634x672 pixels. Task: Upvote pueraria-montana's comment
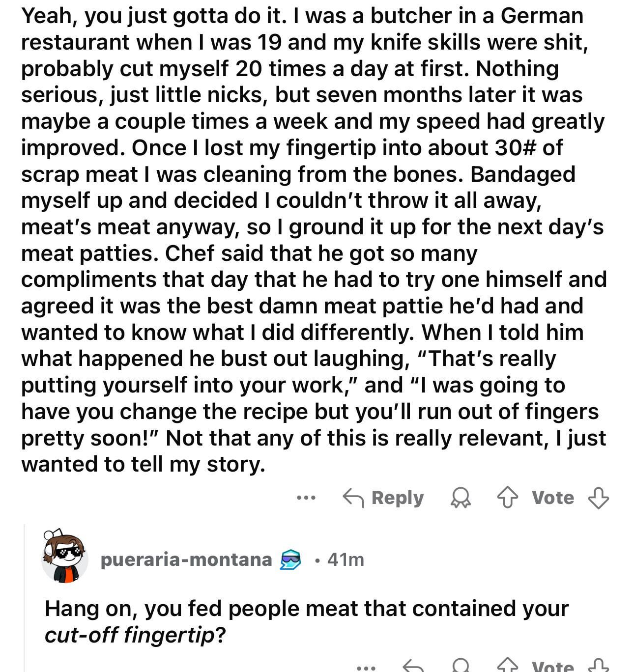(509, 666)
